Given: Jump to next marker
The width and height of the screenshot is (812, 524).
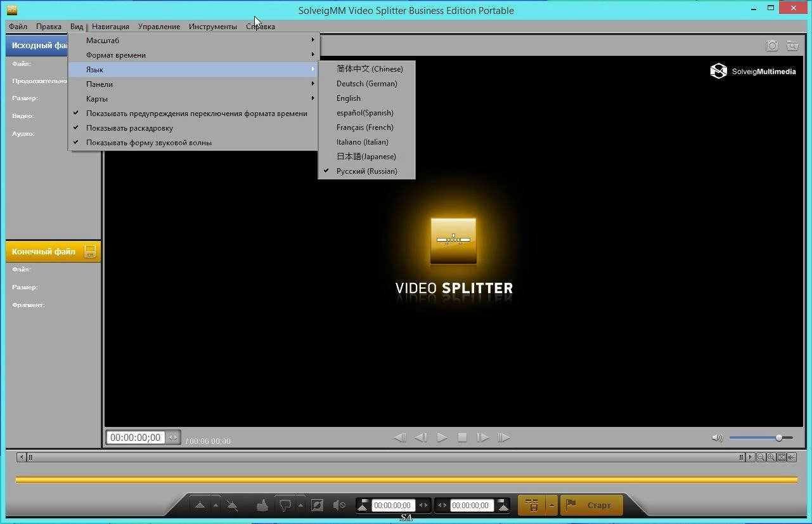Looking at the screenshot, I should click(x=504, y=438).
